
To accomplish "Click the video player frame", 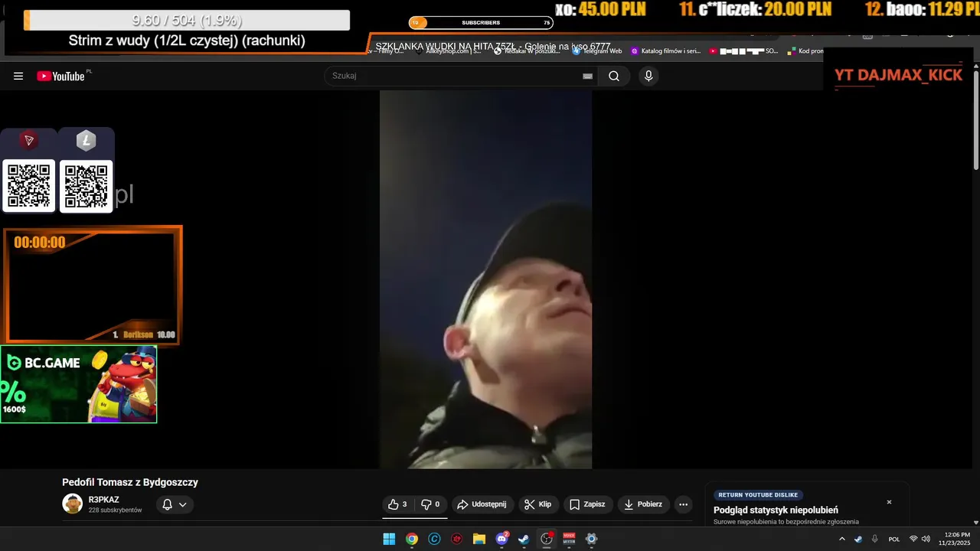I will (x=485, y=279).
